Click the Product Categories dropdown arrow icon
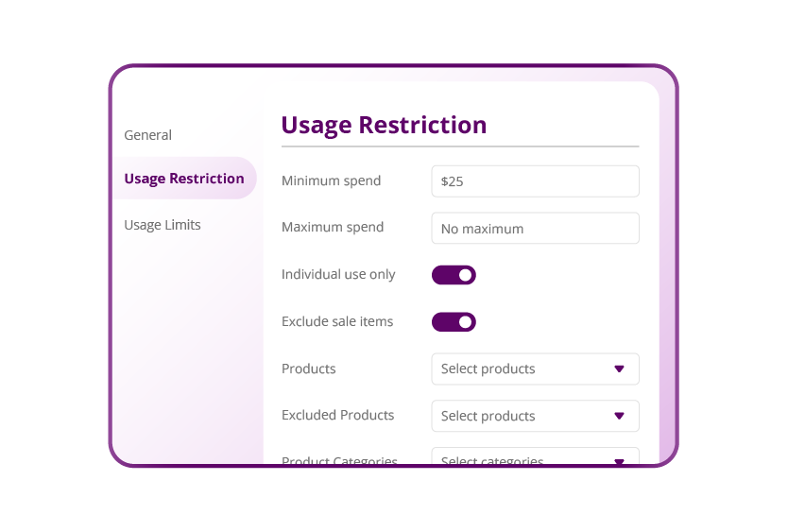788x532 pixels. 619,461
